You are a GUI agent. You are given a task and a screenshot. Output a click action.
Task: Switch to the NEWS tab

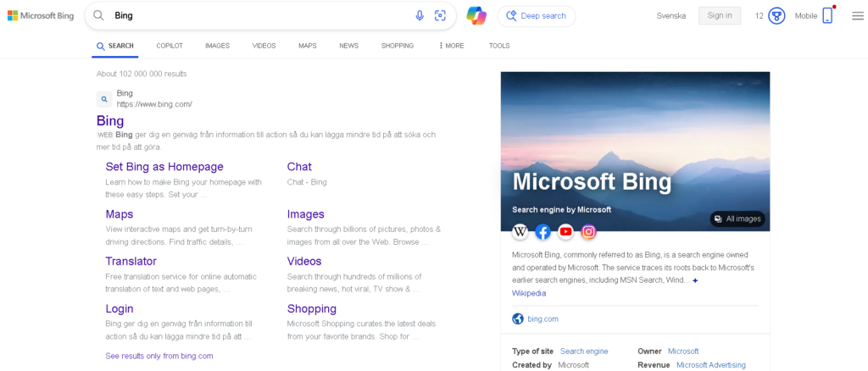[348, 46]
